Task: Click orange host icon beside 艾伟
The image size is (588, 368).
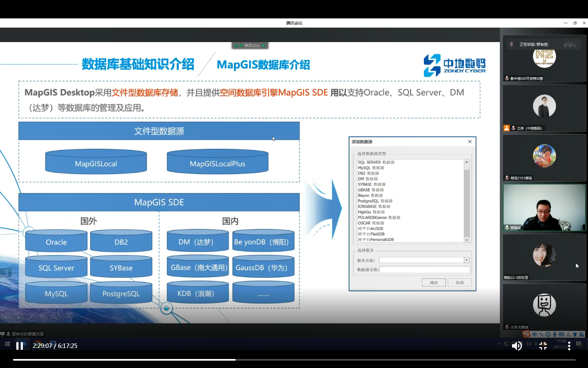Action: [x=507, y=128]
